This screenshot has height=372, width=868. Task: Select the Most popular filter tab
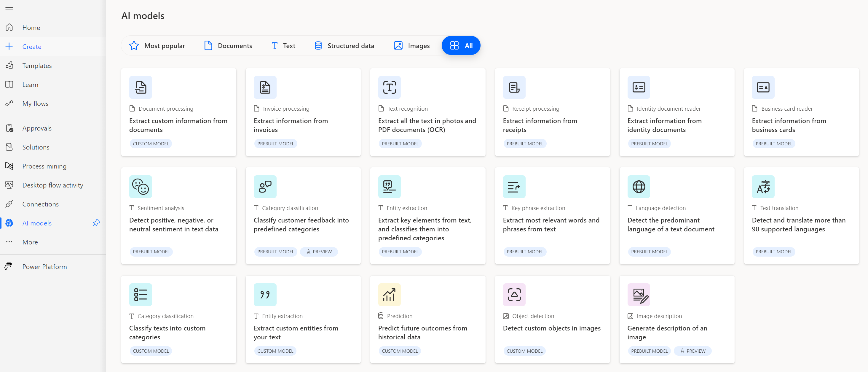click(x=157, y=45)
